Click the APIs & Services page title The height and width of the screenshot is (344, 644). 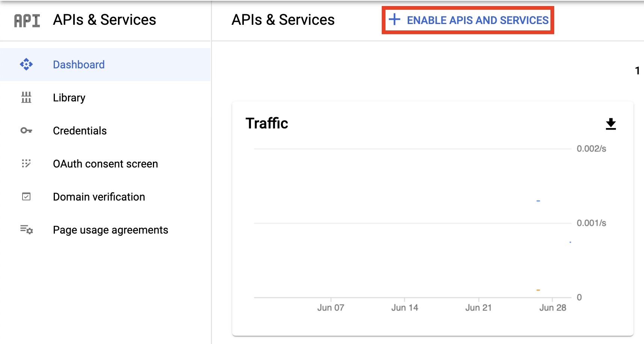[x=283, y=20]
